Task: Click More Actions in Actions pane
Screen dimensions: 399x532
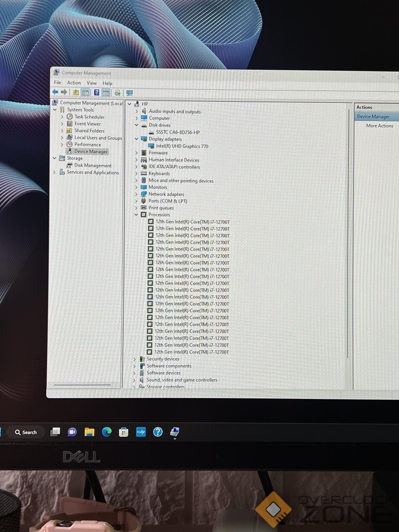Action: pyautogui.click(x=380, y=126)
